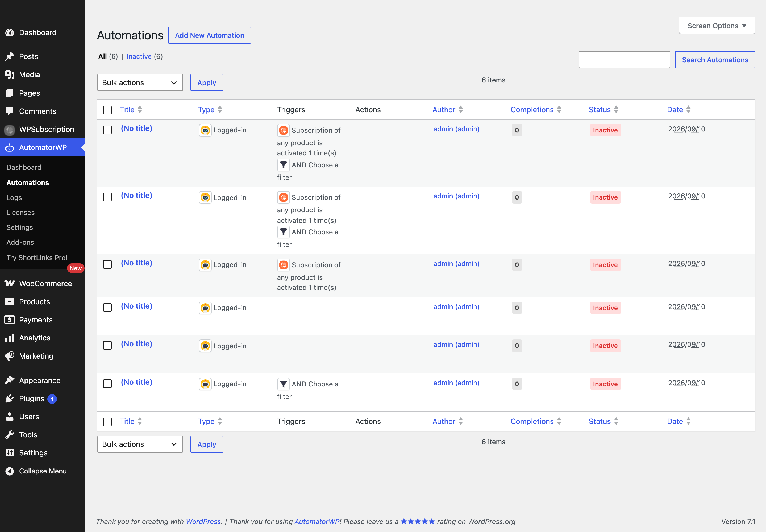Screen dimensions: 766x532
Task: Click the AutomatorWP robot icon
Action: (10, 147)
